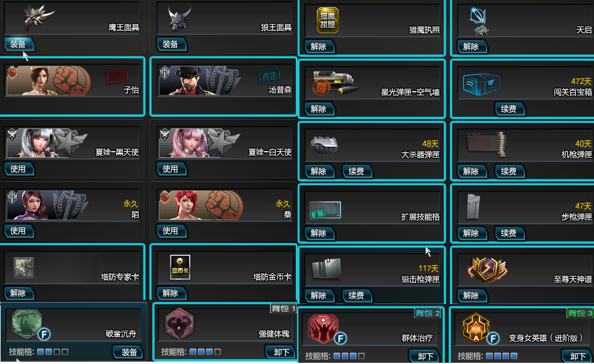This screenshot has height=364, width=594.
Task: Click the 鹰王面具 eagle mask icon
Action: 38,17
